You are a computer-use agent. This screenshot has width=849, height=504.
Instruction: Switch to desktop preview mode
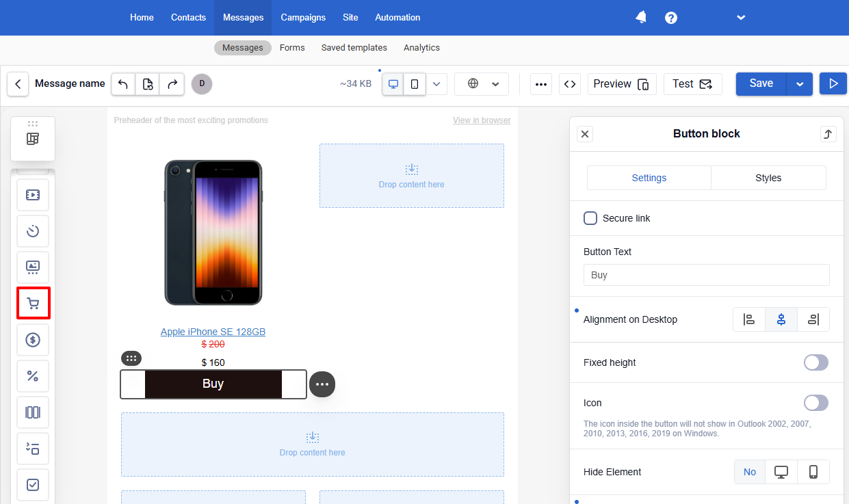click(393, 84)
